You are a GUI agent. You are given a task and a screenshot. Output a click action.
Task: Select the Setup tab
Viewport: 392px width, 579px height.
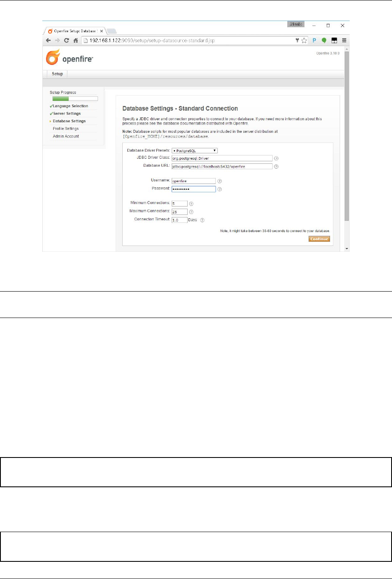[57, 74]
